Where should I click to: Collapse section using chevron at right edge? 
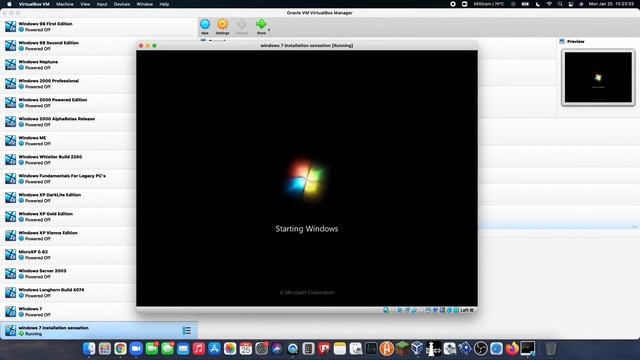[635, 226]
